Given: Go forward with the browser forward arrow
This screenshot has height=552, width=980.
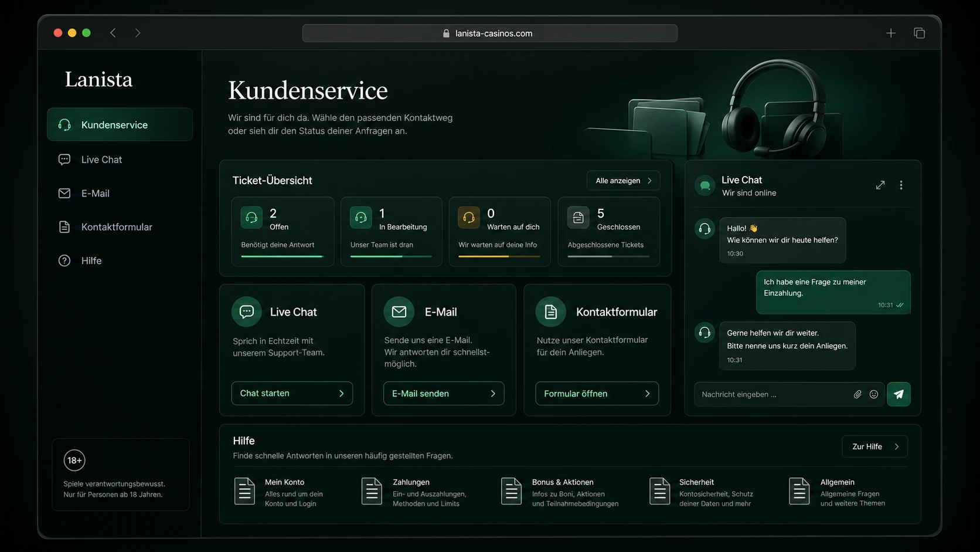Looking at the screenshot, I should [138, 33].
